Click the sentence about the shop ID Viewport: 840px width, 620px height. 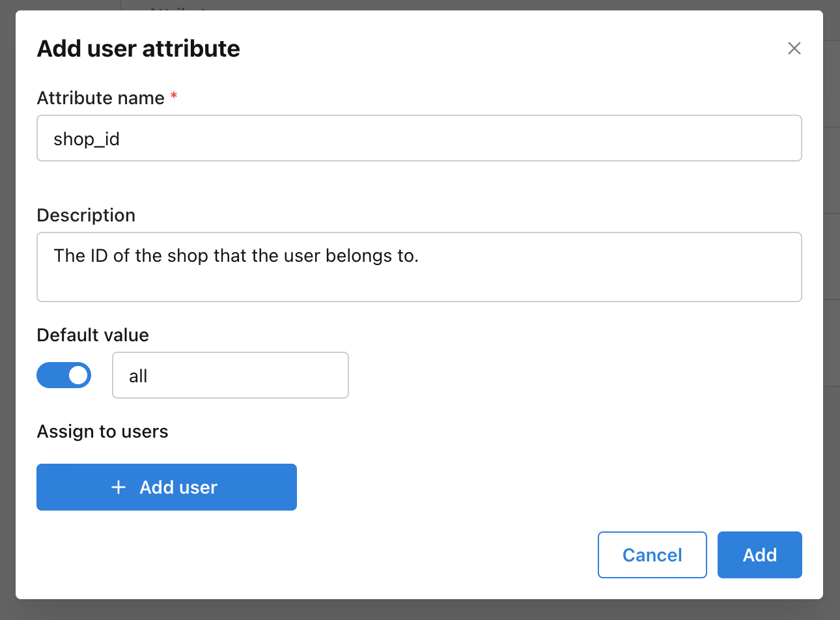(x=236, y=255)
